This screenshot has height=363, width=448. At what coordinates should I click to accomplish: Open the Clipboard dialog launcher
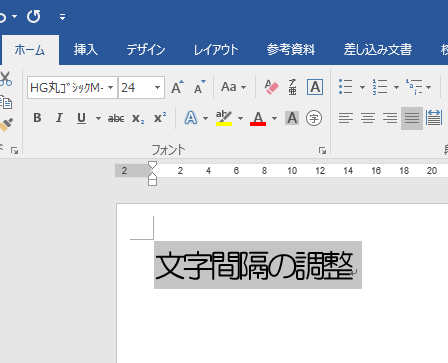click(14, 151)
